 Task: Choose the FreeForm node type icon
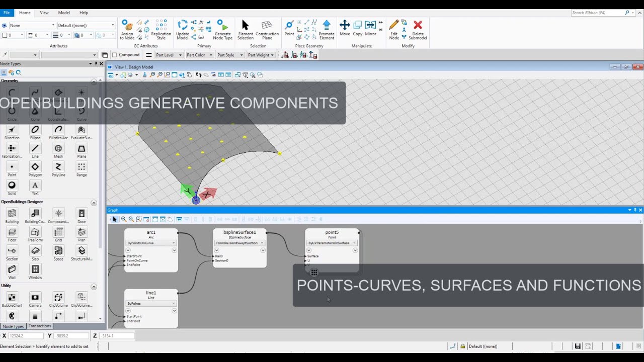coord(35,232)
